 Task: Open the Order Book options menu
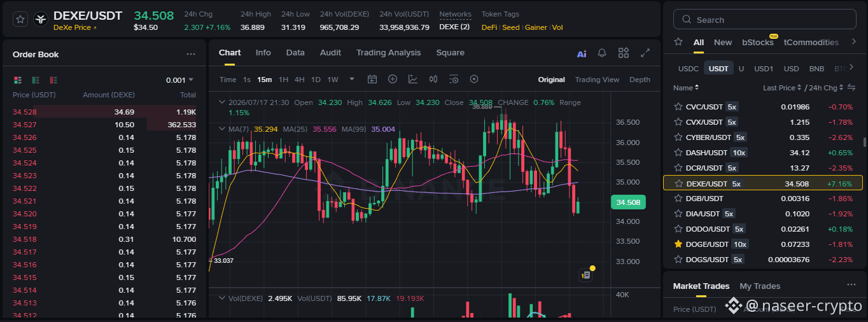[x=191, y=55]
